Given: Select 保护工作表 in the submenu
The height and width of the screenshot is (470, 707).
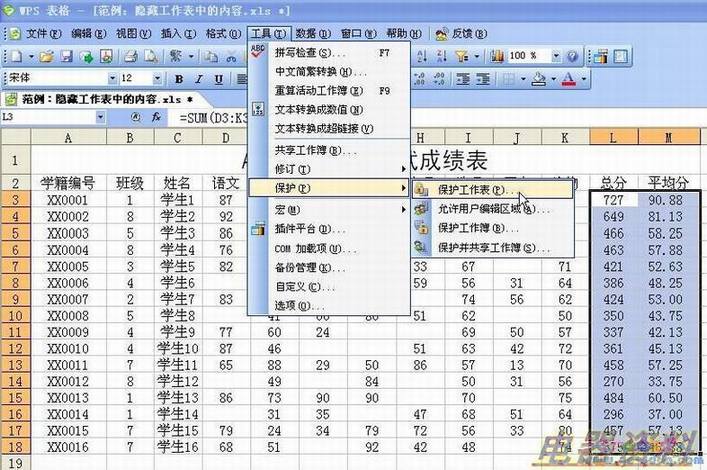Looking at the screenshot, I should [476, 188].
